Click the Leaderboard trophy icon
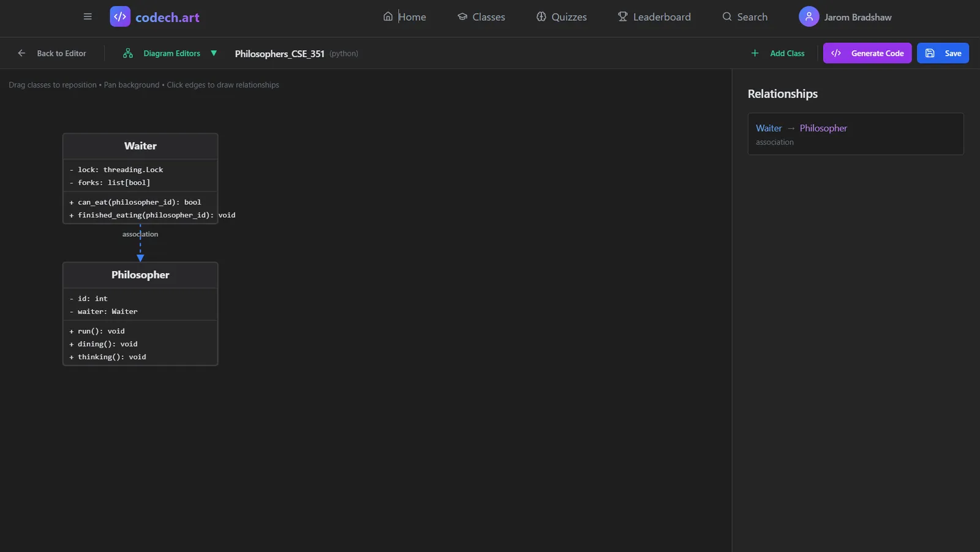The height and width of the screenshot is (552, 980). [623, 17]
